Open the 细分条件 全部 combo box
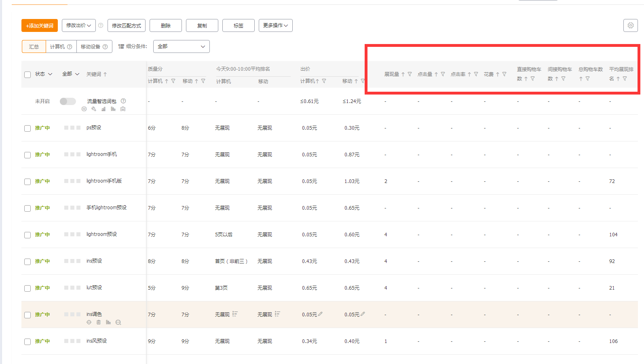The image size is (644, 364). 181,46
